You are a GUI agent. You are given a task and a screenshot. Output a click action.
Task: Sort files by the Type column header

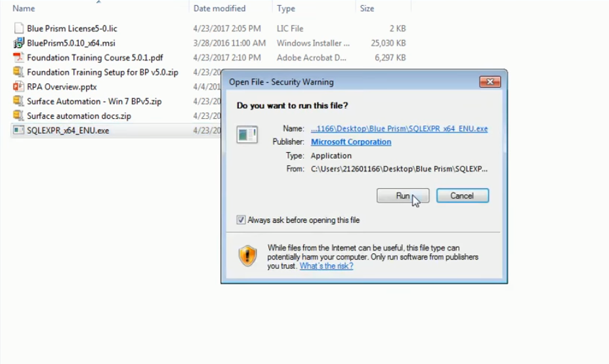[x=286, y=9]
